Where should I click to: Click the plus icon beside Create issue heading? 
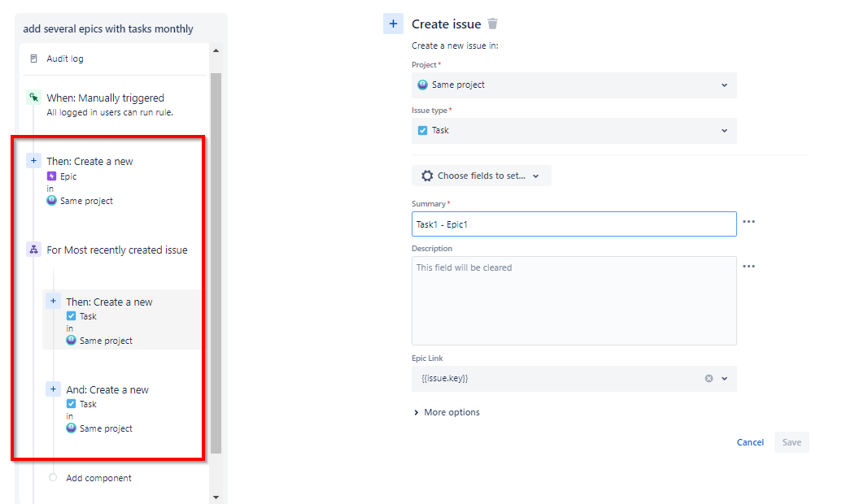point(393,24)
